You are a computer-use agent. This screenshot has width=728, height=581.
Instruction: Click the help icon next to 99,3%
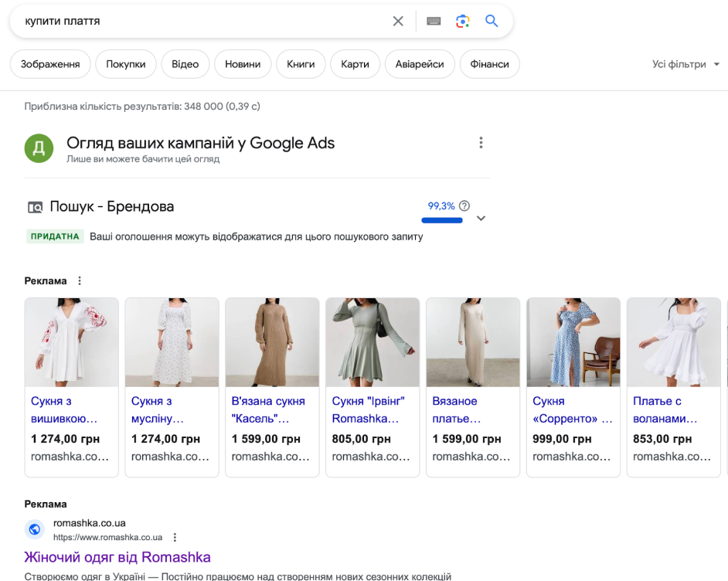click(464, 206)
